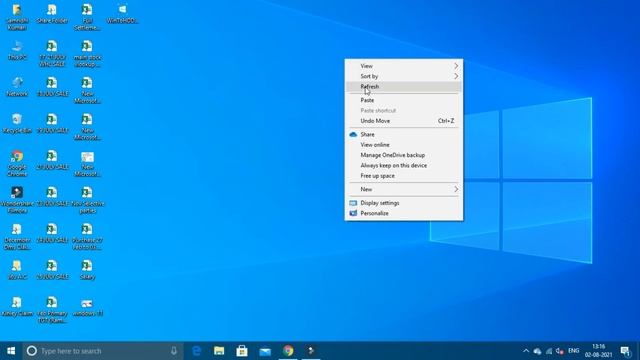
Task: Open Microsoft Store from taskbar
Action: (242, 351)
